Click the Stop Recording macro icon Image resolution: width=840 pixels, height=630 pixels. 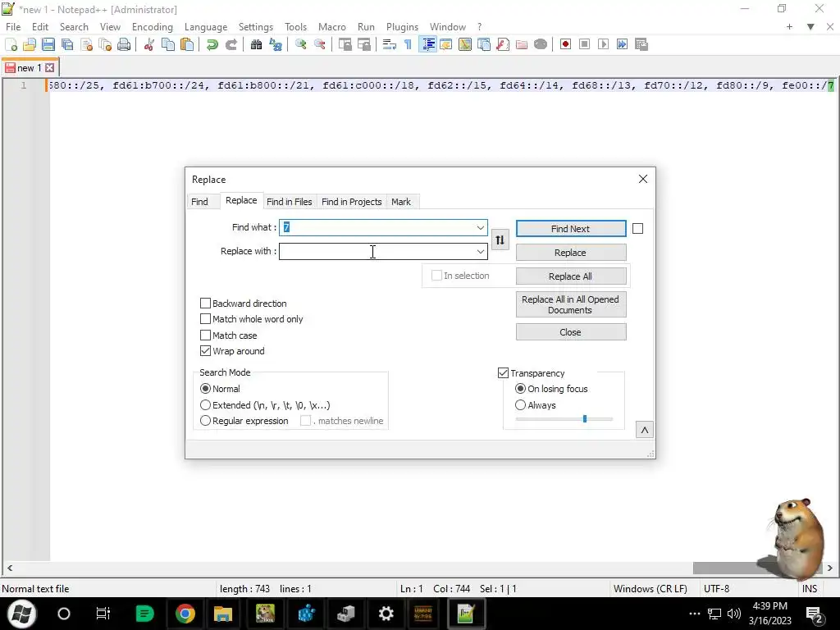pyautogui.click(x=584, y=44)
